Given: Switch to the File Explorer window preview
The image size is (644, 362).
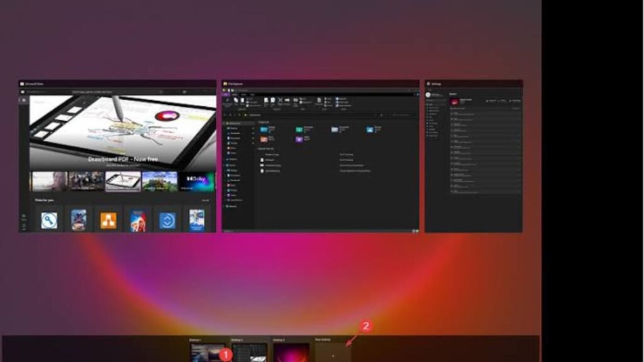Looking at the screenshot, I should pos(320,156).
